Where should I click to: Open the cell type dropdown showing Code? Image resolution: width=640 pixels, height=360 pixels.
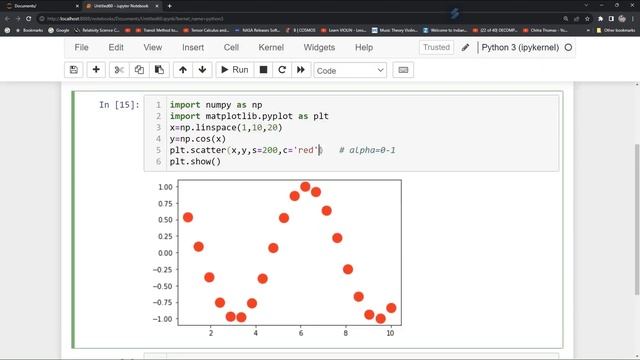pos(350,71)
